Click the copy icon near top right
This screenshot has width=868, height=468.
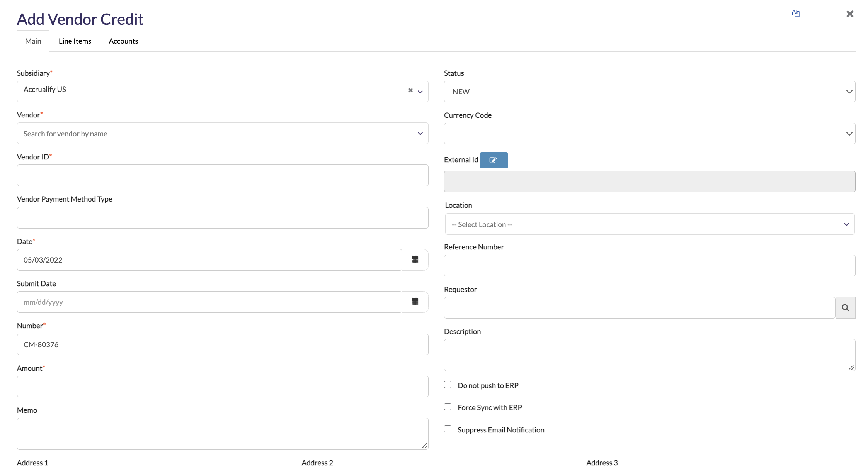pyautogui.click(x=796, y=14)
